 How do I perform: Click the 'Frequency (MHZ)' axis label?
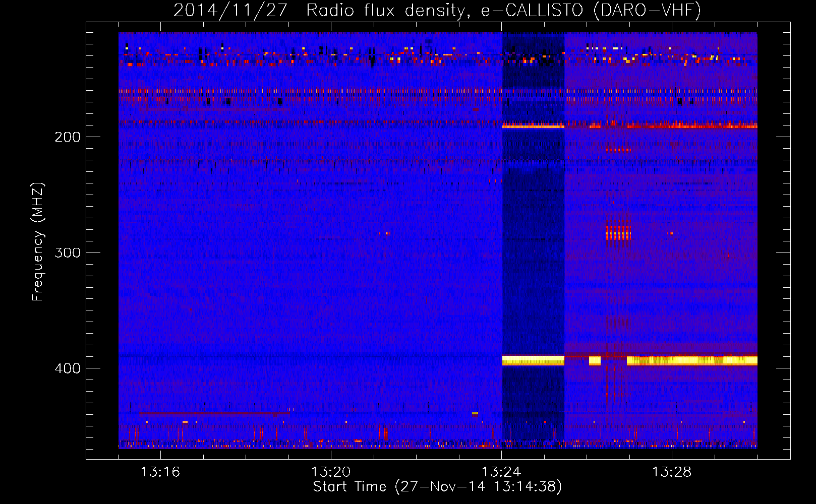(x=38, y=241)
